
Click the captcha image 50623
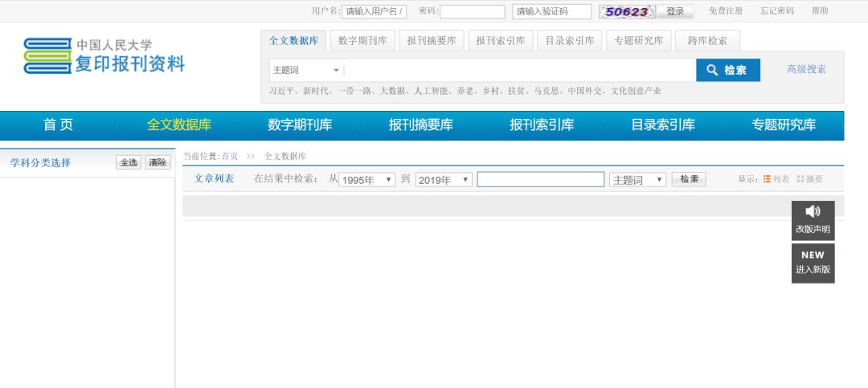(627, 11)
